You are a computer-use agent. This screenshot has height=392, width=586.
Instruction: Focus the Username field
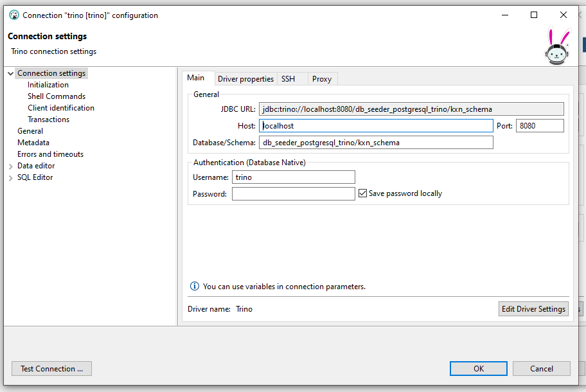(294, 177)
